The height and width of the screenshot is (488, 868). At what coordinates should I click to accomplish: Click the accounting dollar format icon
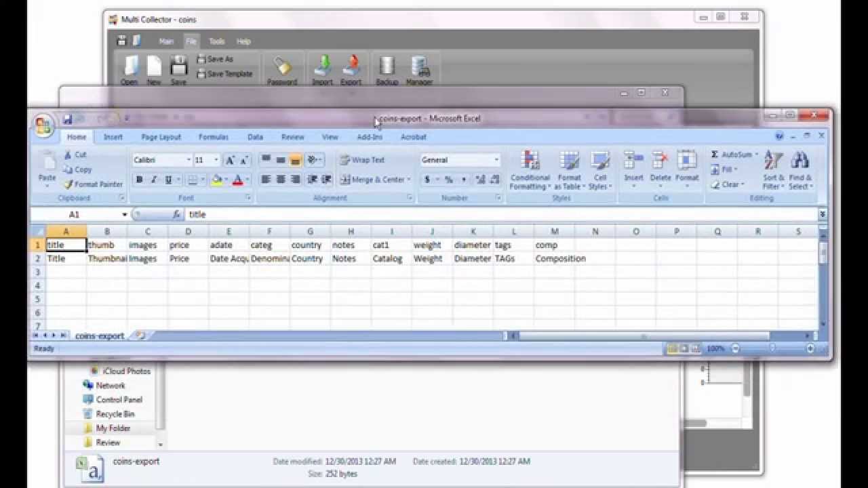(x=427, y=180)
